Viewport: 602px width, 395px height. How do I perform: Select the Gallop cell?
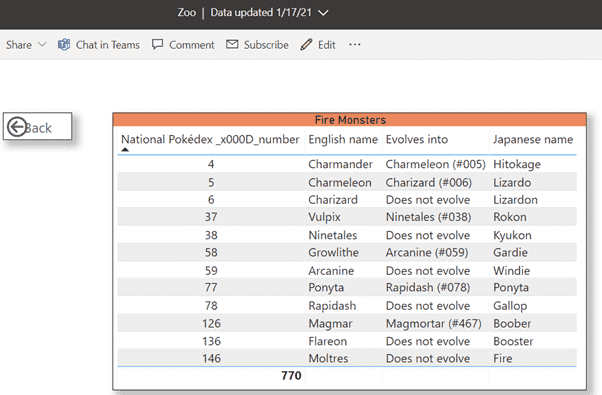(510, 306)
